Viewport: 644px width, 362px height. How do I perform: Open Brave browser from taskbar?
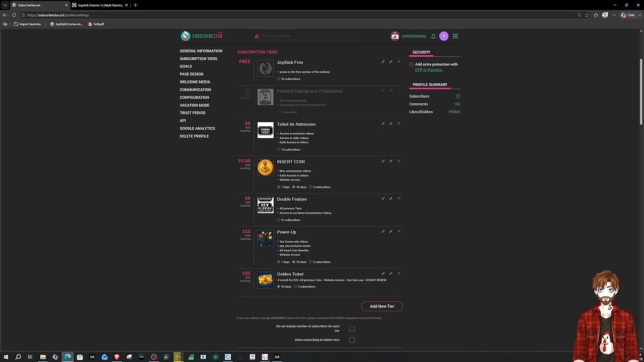(117, 357)
